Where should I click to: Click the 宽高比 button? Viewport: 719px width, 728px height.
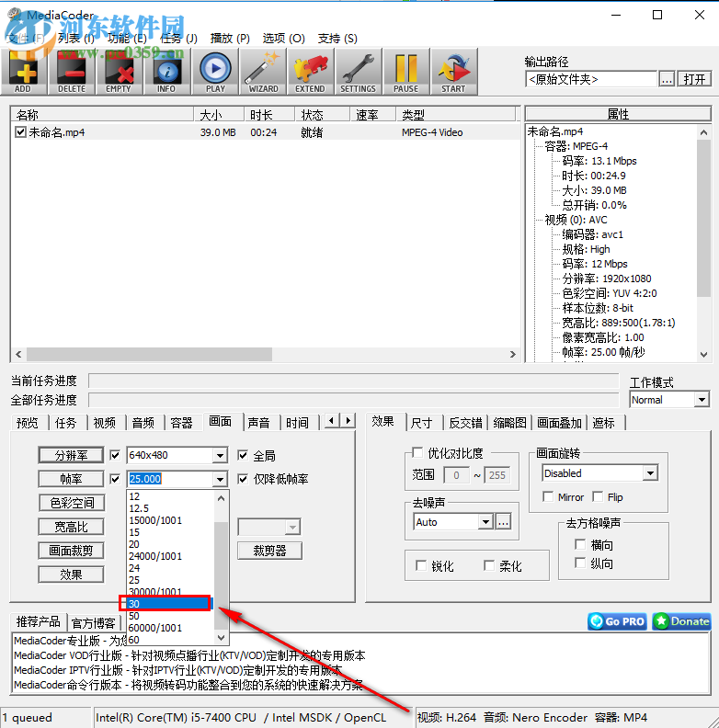72,527
